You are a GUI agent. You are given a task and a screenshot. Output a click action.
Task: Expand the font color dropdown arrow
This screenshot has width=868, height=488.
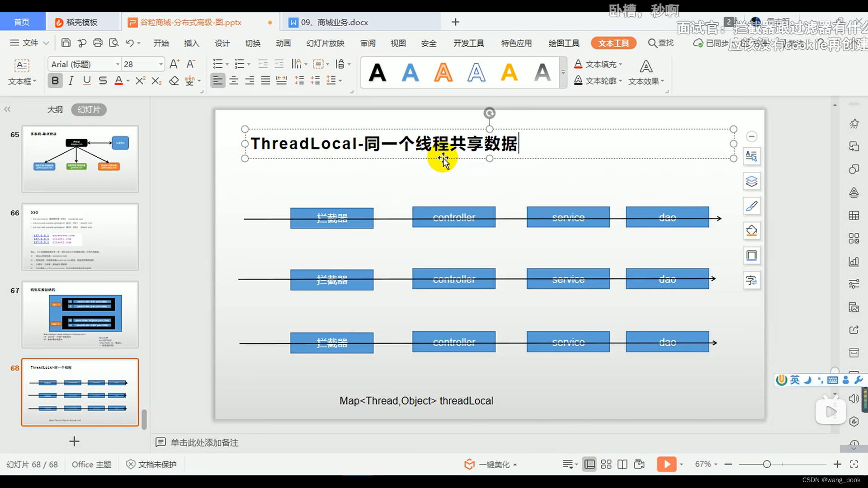[x=128, y=81]
